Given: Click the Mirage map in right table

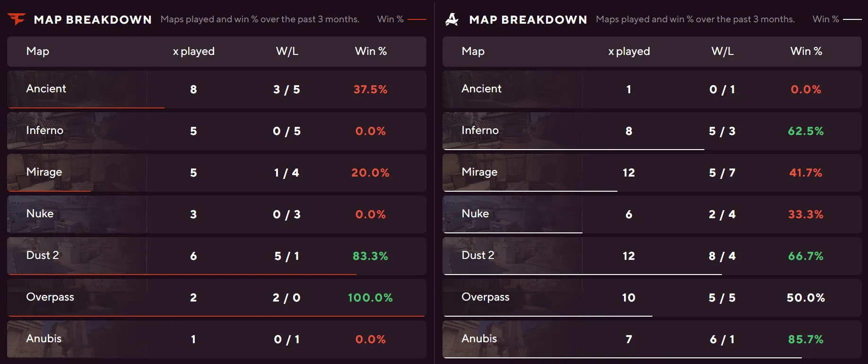Looking at the screenshot, I should [479, 172].
